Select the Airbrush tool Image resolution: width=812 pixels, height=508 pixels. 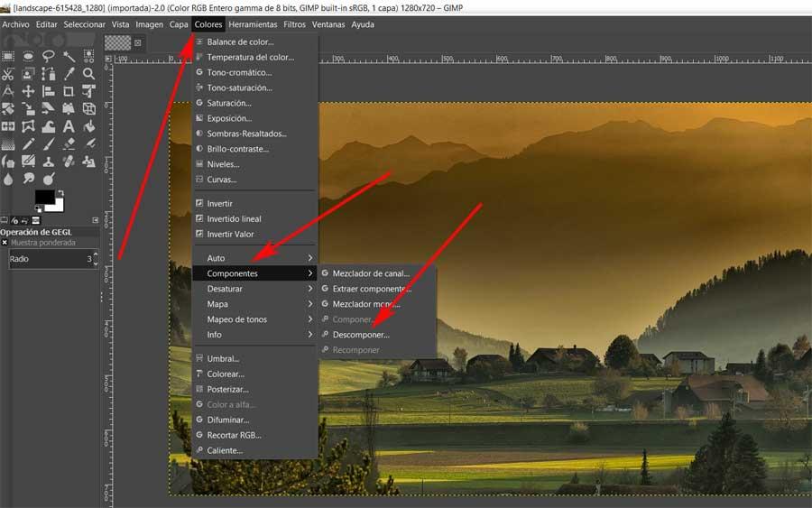click(x=88, y=144)
